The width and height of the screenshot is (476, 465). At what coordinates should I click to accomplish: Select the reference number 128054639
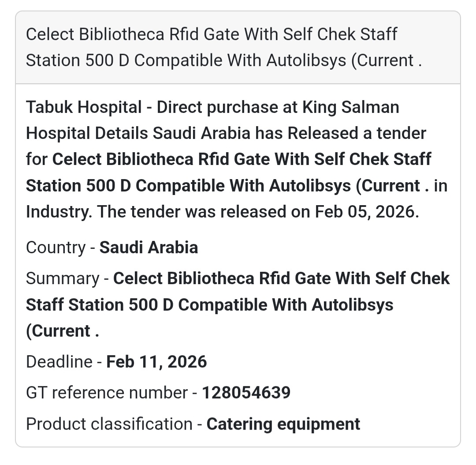coord(246,393)
